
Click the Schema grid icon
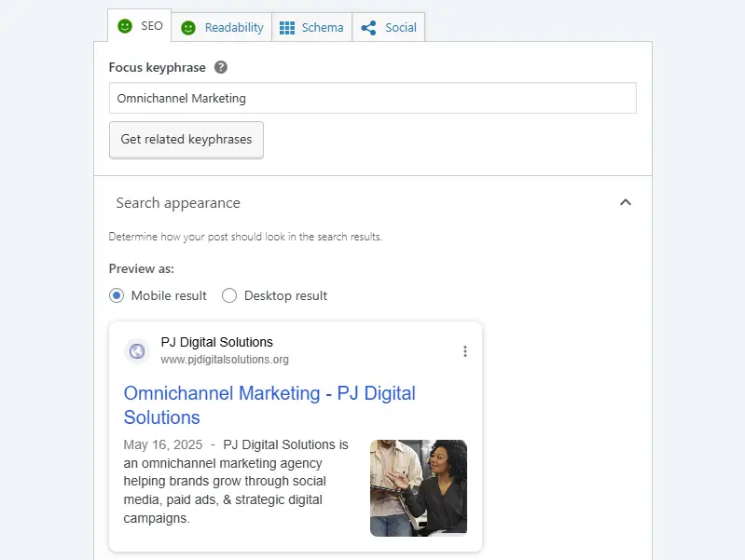coord(287,28)
